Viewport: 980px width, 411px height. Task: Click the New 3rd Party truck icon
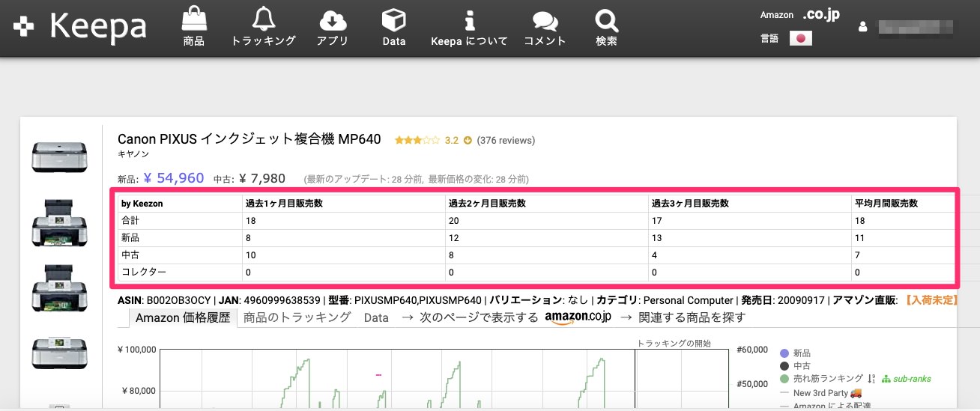856,392
